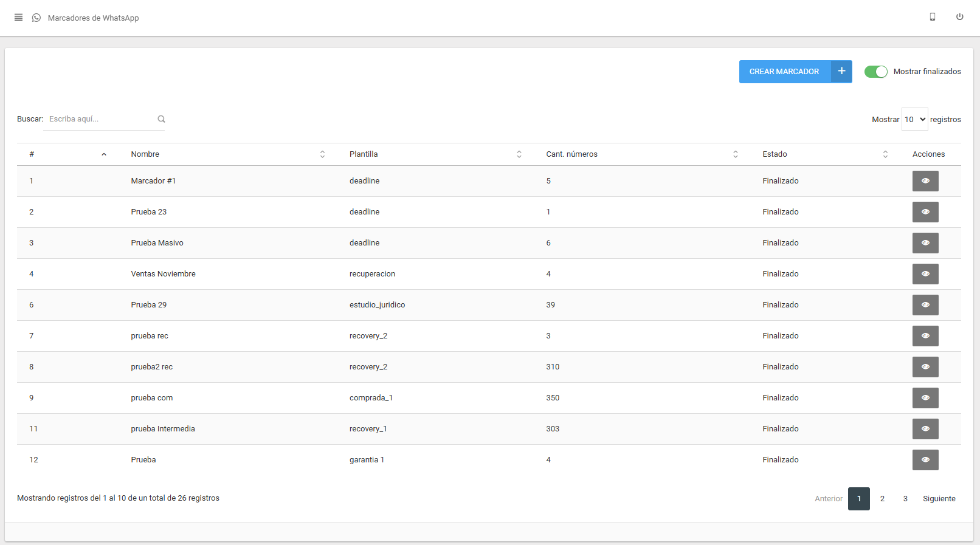The height and width of the screenshot is (545, 980).
Task: Sort table by Plantilla column
Action: (x=519, y=154)
